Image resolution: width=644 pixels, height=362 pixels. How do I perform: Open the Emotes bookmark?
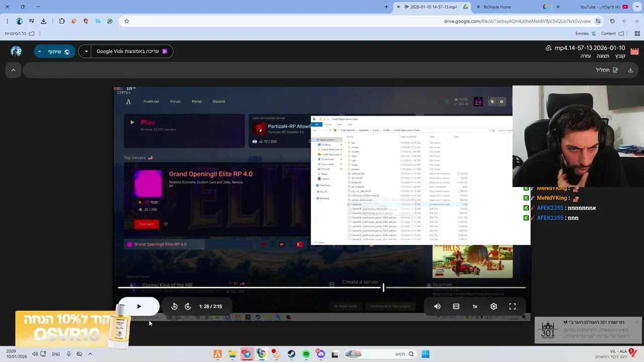coord(586,34)
